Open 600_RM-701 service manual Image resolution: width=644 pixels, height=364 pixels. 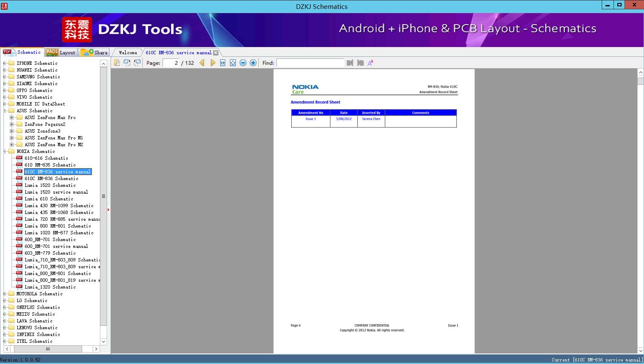pyautogui.click(x=56, y=246)
